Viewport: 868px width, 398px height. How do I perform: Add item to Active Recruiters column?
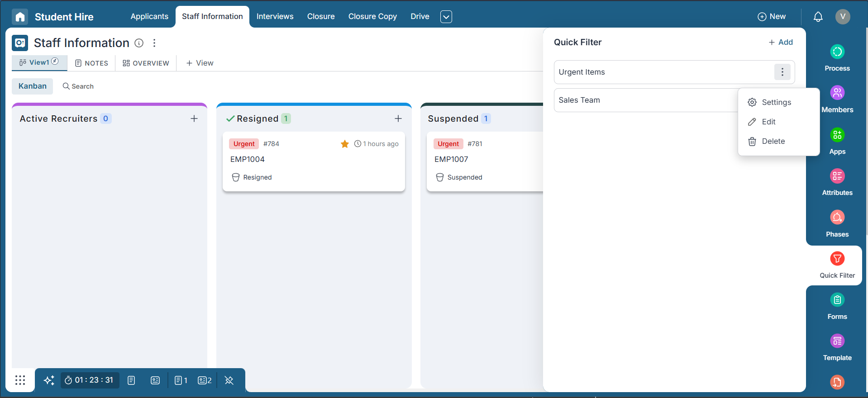[x=194, y=118]
